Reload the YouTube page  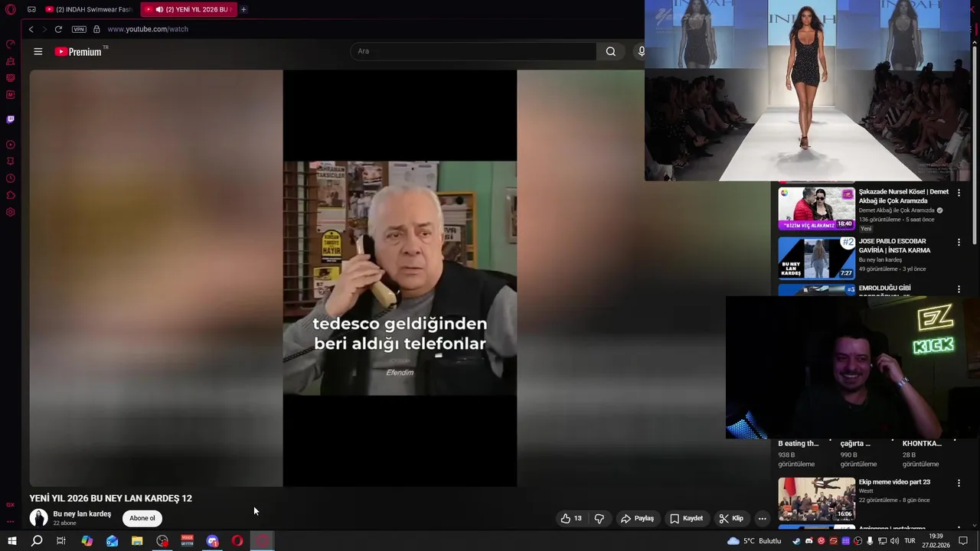[x=58, y=29]
